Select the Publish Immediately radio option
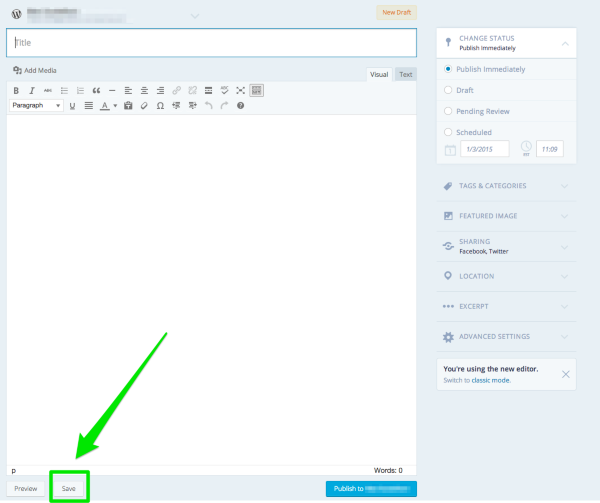Image resolution: width=600 pixels, height=503 pixels. [x=448, y=69]
